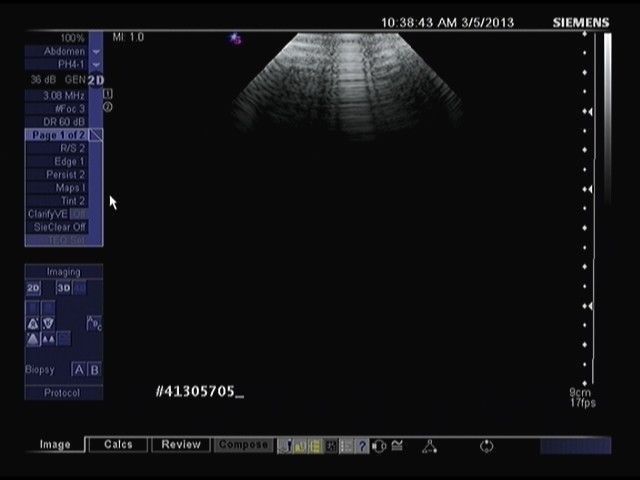Click the Protocol button
640x480 pixels.
point(61,393)
